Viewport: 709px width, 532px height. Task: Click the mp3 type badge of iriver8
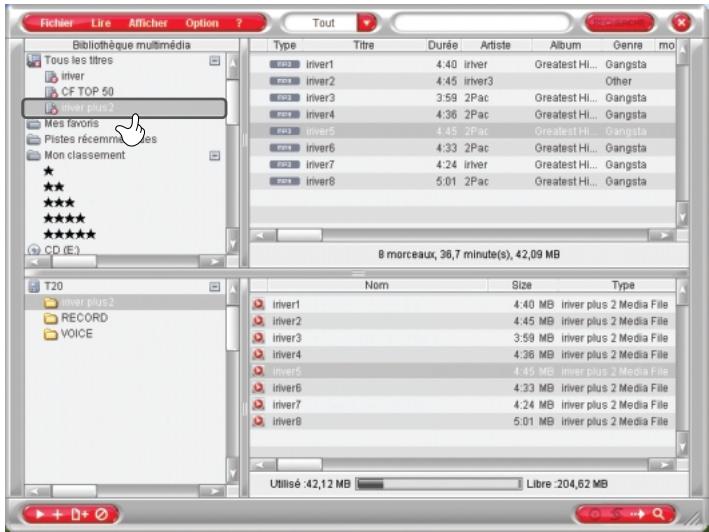(x=284, y=182)
